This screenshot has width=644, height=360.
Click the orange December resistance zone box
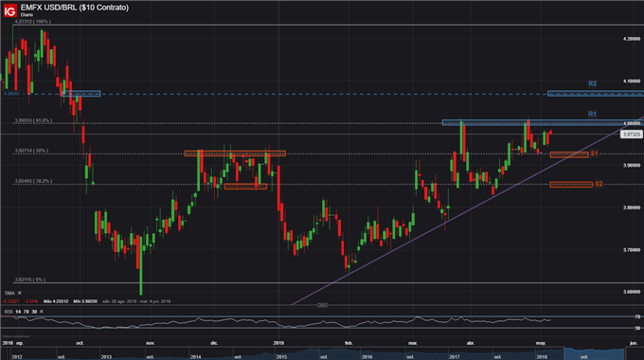235,153
